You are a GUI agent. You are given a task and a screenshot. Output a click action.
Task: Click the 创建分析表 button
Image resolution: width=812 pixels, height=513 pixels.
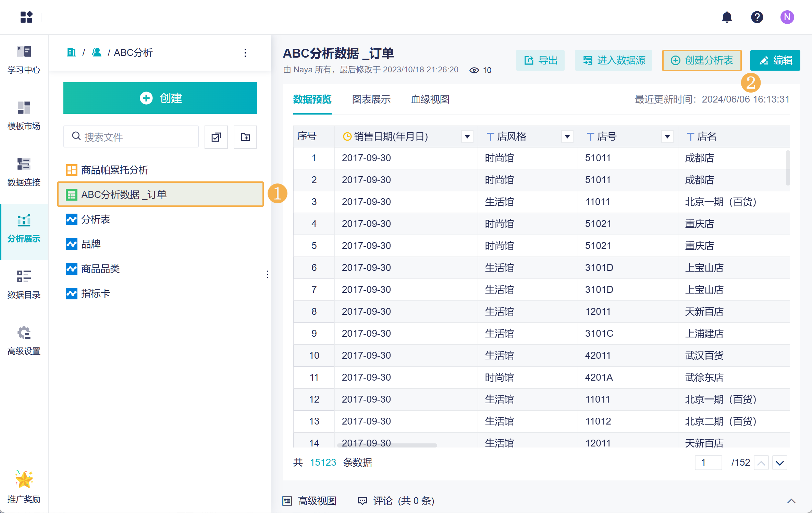pos(702,61)
